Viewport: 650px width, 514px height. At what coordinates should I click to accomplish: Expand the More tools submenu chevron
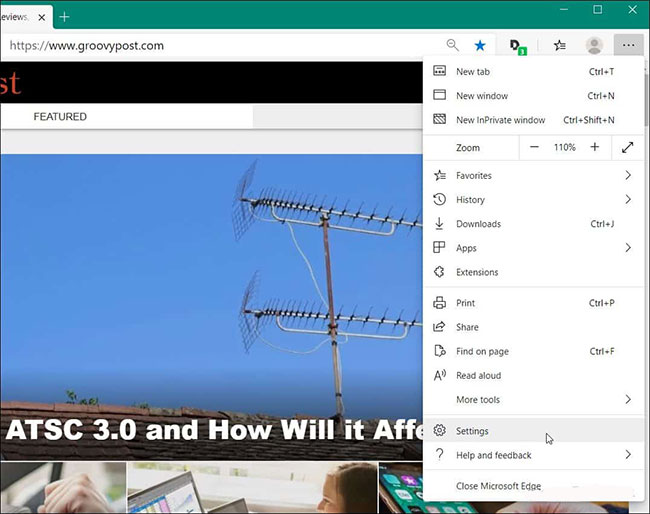(x=628, y=399)
